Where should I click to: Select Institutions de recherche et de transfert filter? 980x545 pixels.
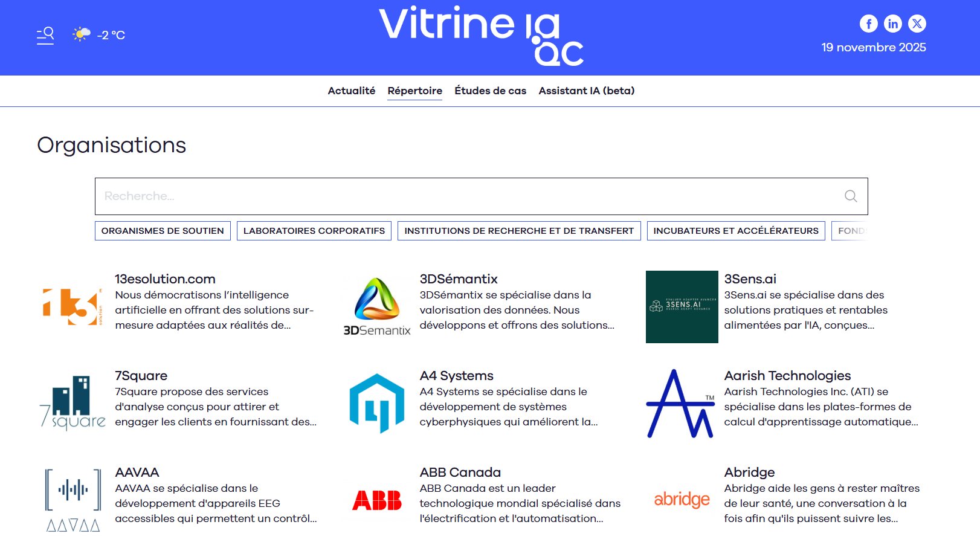(x=518, y=231)
